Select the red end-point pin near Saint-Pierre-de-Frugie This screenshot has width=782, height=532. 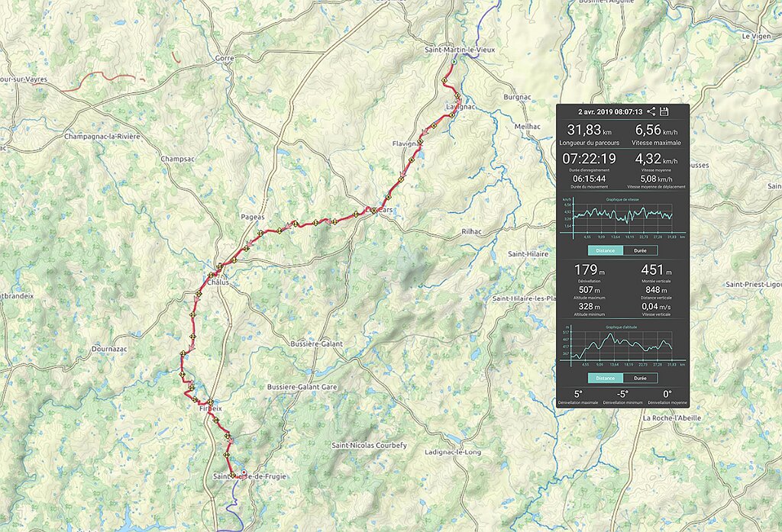[244, 472]
